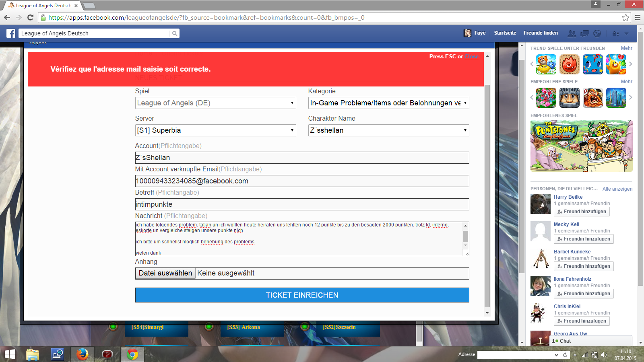Click the search magnifier icon
The height and width of the screenshot is (362, 644).
(x=175, y=33)
